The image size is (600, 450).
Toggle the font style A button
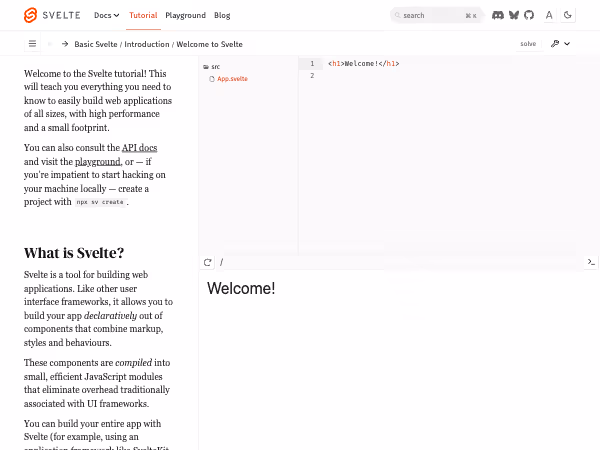[x=549, y=15]
